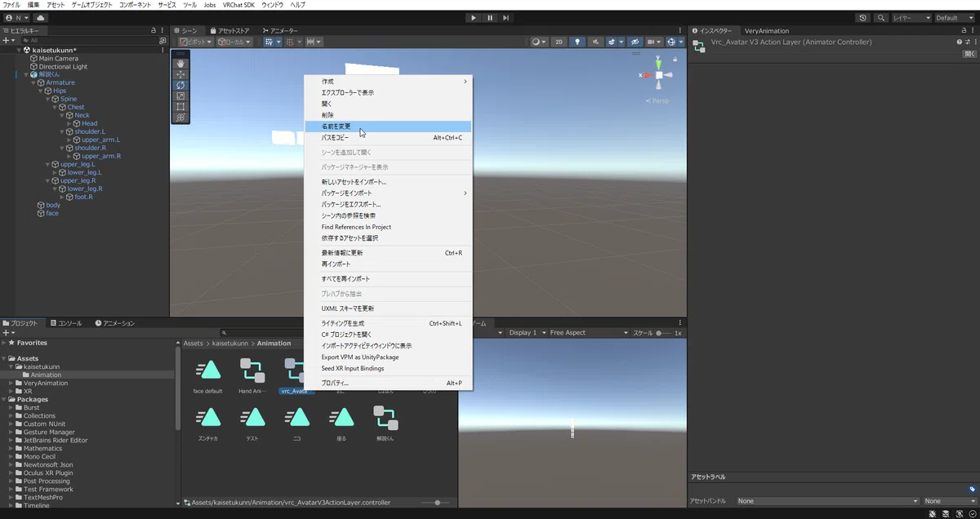Viewport: 980px width, 519px height.
Task: Click the play button
Action: point(474,17)
